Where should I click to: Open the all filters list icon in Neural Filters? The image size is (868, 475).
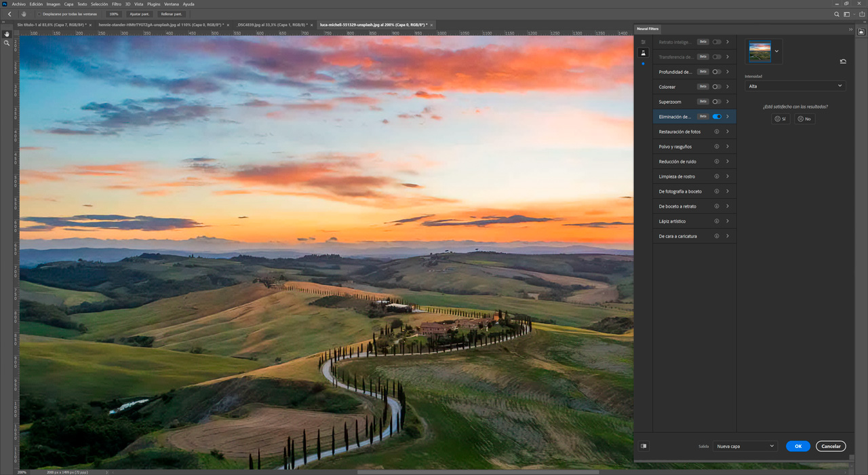643,41
